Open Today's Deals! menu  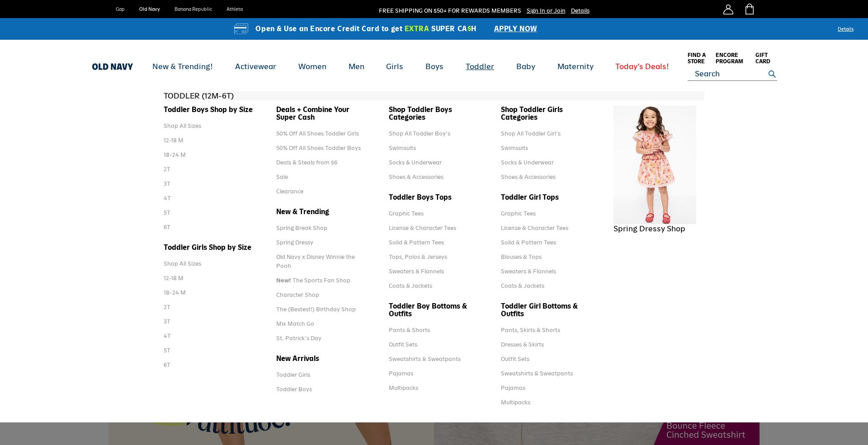click(642, 66)
